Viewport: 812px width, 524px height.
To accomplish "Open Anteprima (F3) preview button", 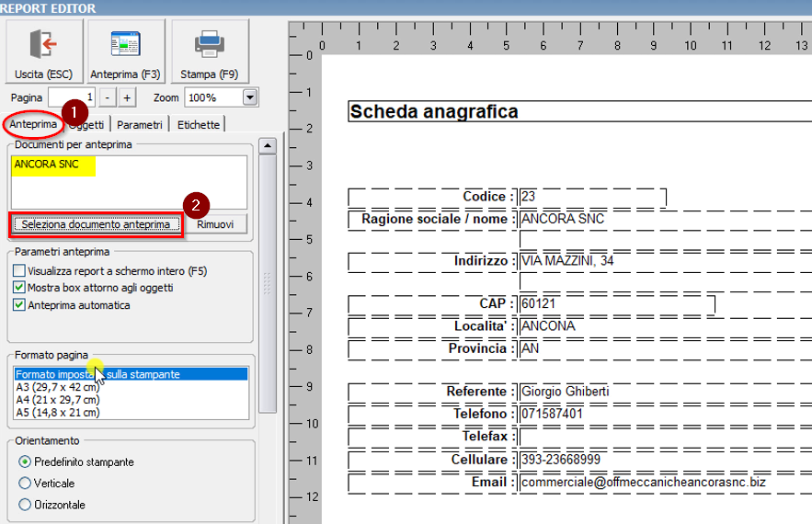I will [126, 45].
